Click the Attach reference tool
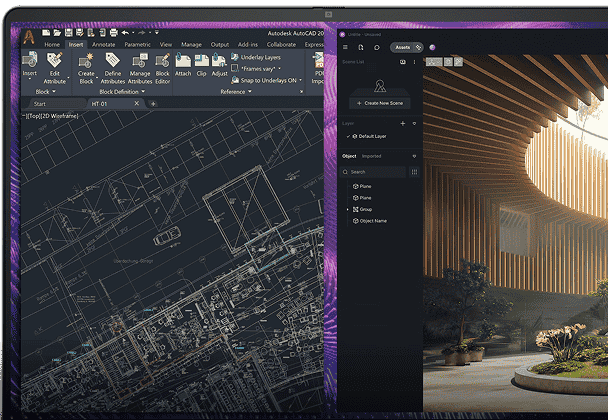 [x=183, y=64]
